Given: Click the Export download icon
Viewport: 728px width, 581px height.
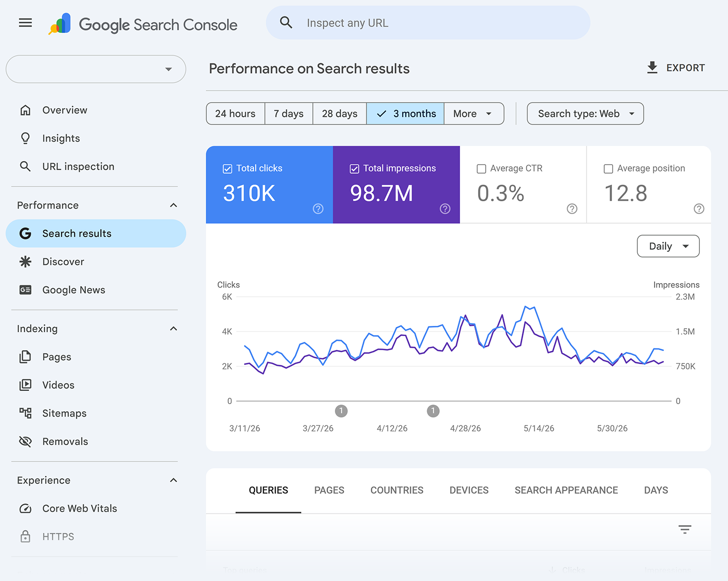Looking at the screenshot, I should click(652, 67).
